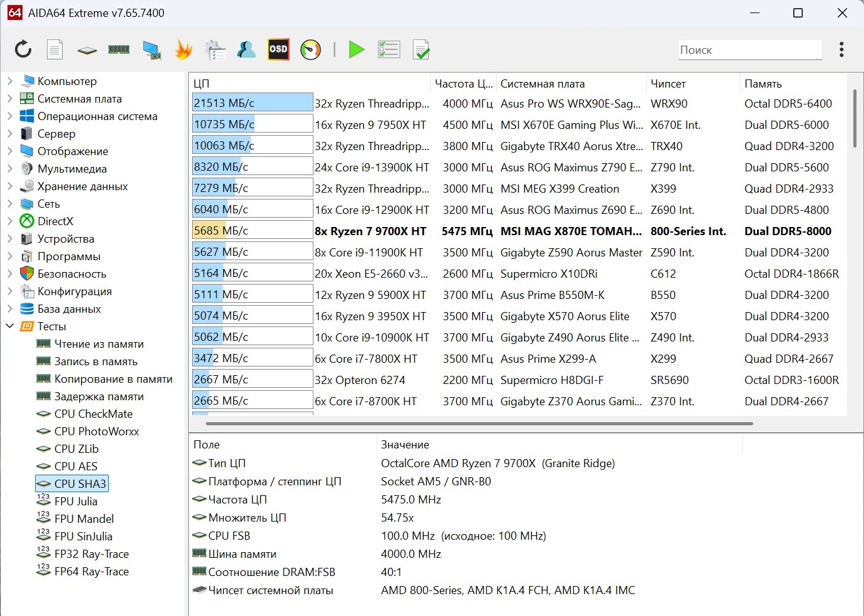Open the Report page icon
Image resolution: width=864 pixels, height=616 pixels.
(55, 49)
